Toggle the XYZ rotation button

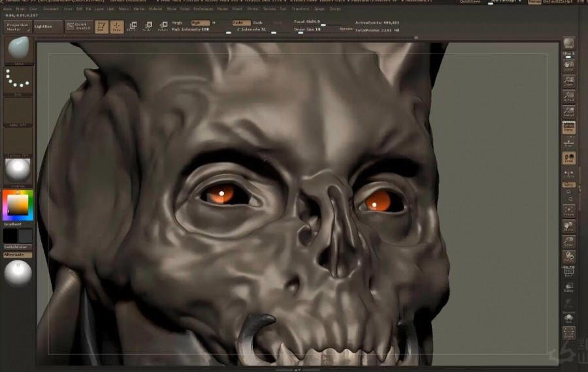click(x=569, y=185)
